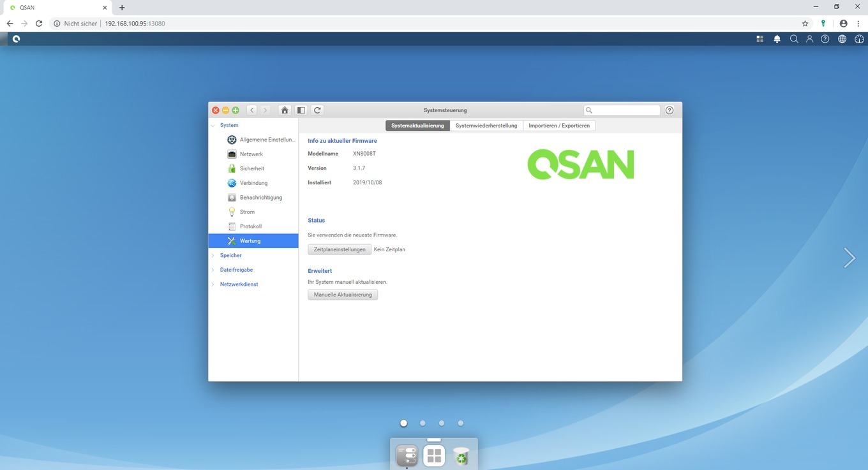Bookmark this page with star icon
Image resolution: width=868 pixels, height=470 pixels.
point(805,24)
